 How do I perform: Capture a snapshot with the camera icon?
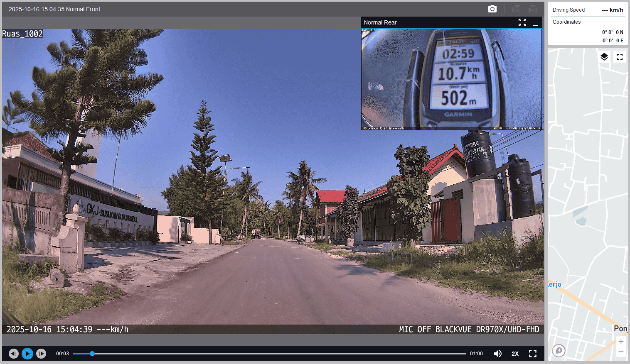492,9
